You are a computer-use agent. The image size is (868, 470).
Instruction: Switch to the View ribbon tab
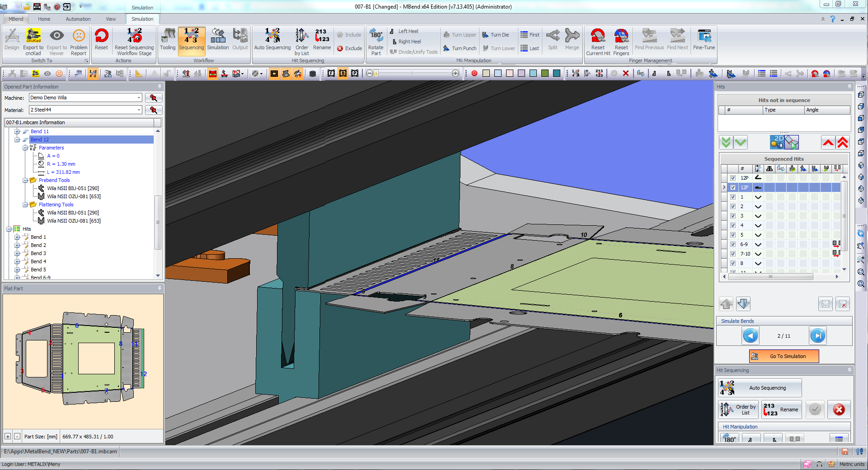(111, 19)
